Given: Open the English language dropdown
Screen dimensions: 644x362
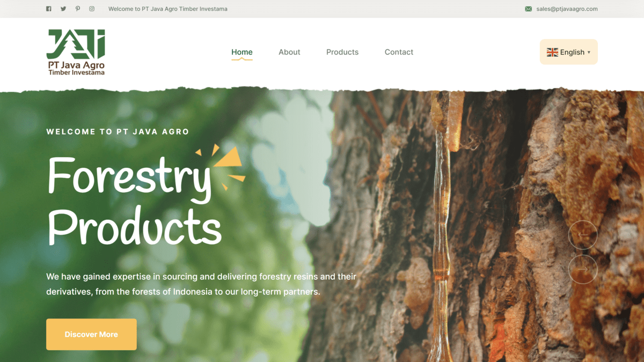Looking at the screenshot, I should click(x=568, y=52).
